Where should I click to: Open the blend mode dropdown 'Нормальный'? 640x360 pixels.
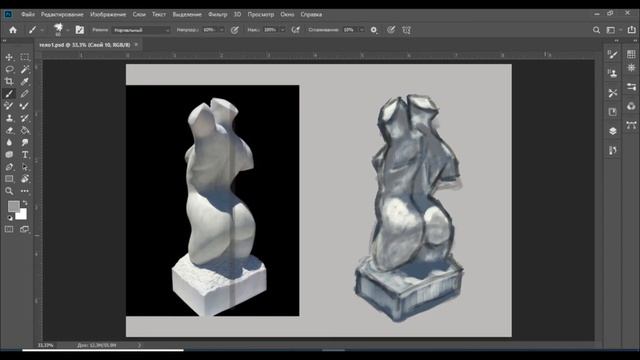point(141,30)
